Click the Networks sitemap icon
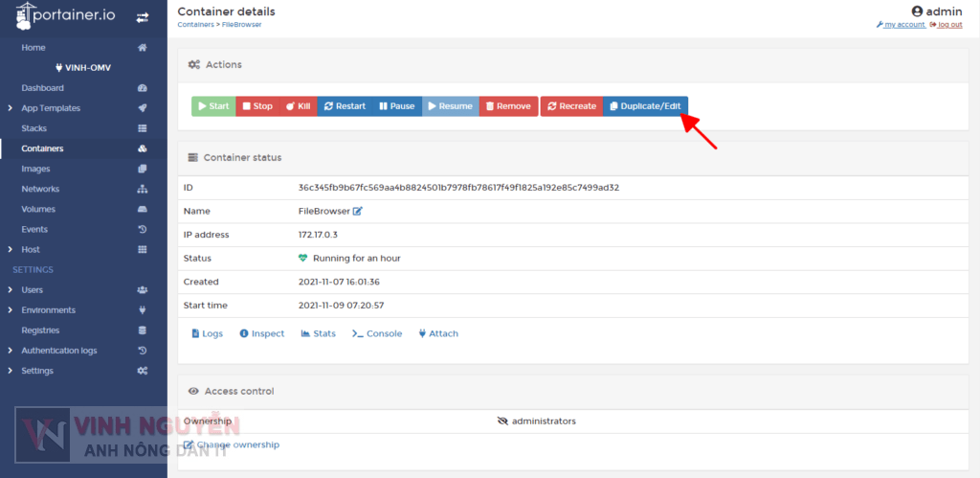The width and height of the screenshot is (980, 478). (143, 189)
